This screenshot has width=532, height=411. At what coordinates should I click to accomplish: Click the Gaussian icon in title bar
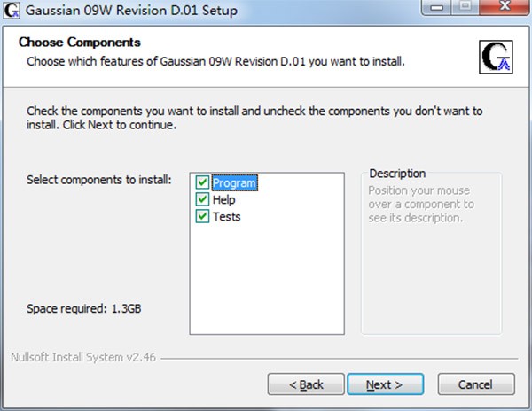click(11, 12)
